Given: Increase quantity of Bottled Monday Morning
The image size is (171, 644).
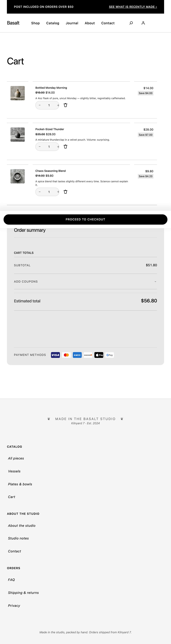Looking at the screenshot, I should point(58,105).
